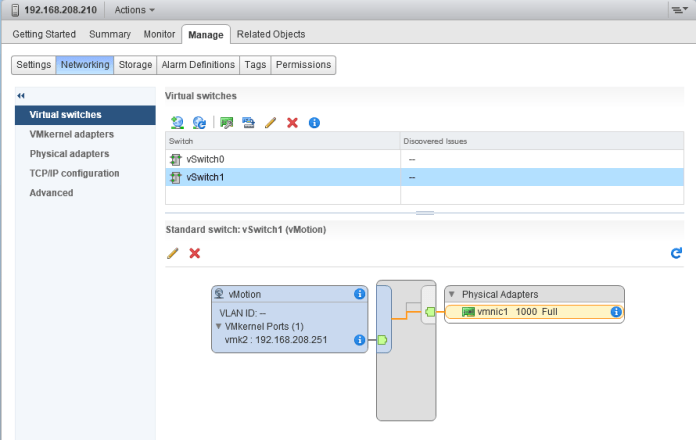
Task: Click the red X Remove icon in Virtual switches toolbar
Action: click(x=292, y=122)
